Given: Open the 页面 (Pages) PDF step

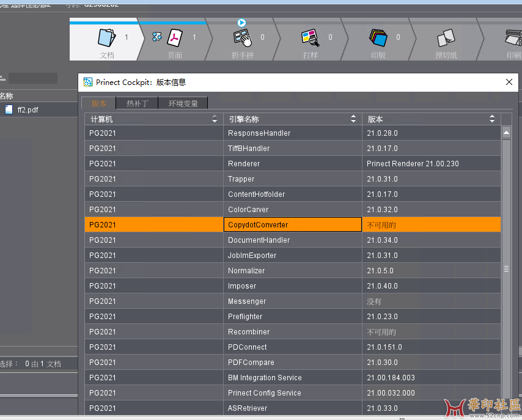Looking at the screenshot, I should click(x=175, y=39).
